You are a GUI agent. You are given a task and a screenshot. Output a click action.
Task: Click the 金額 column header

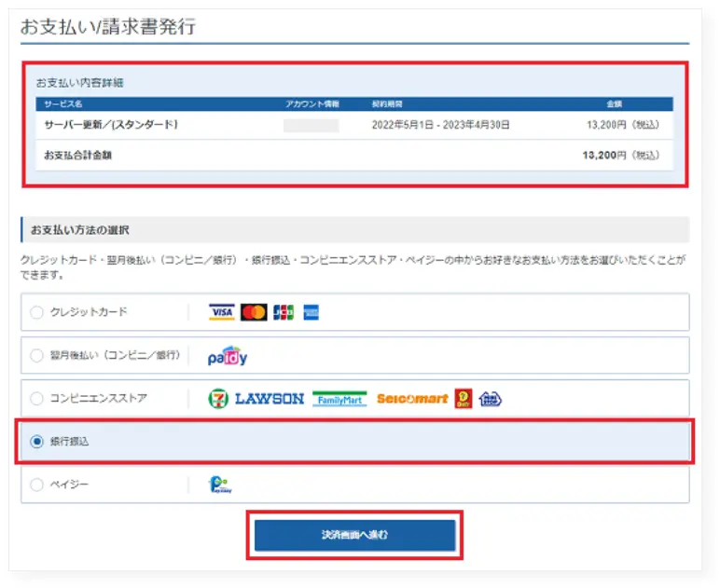[x=615, y=104]
